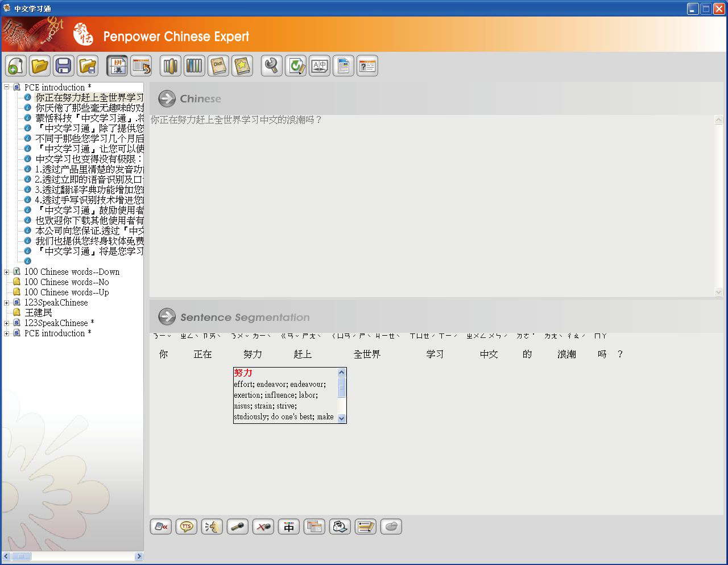Viewport: 728px width, 565px height.
Task: Open settings with the wrench icon
Action: [x=272, y=66]
